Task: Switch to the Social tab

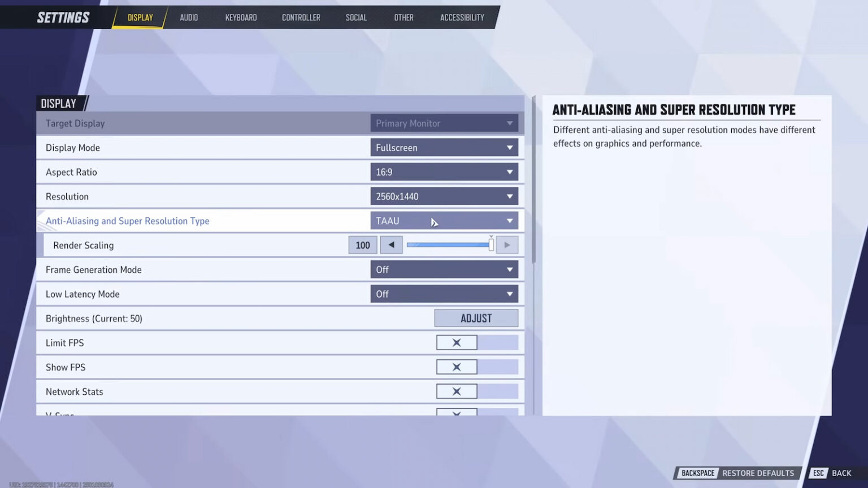Action: [356, 18]
